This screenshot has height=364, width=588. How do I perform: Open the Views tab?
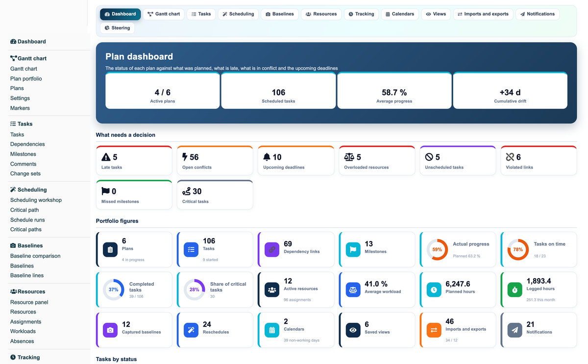click(436, 14)
